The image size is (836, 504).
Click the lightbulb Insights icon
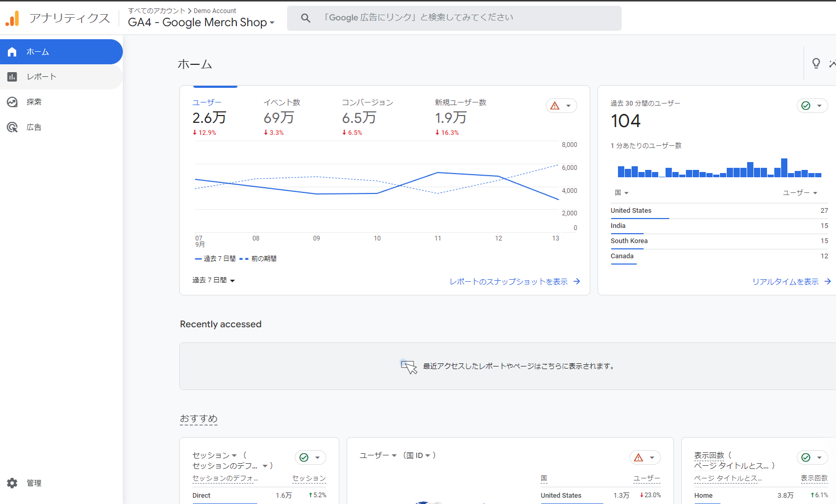coord(816,63)
